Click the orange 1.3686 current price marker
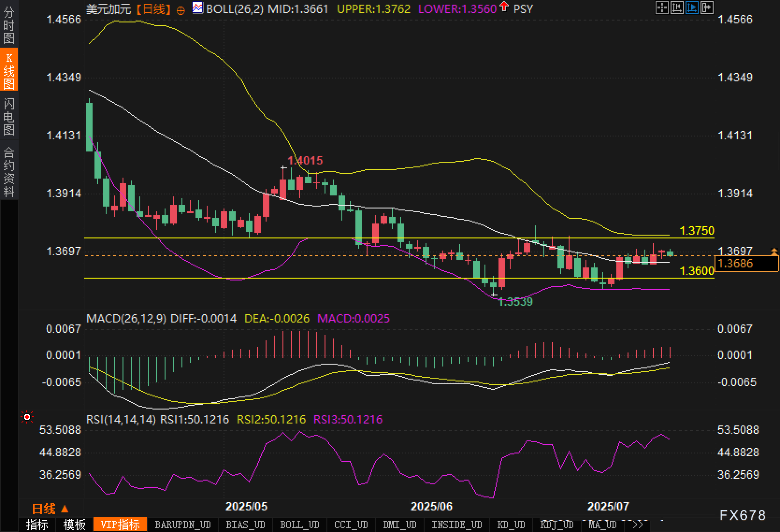Viewport: 780px width, 532px height. pyautogui.click(x=746, y=264)
